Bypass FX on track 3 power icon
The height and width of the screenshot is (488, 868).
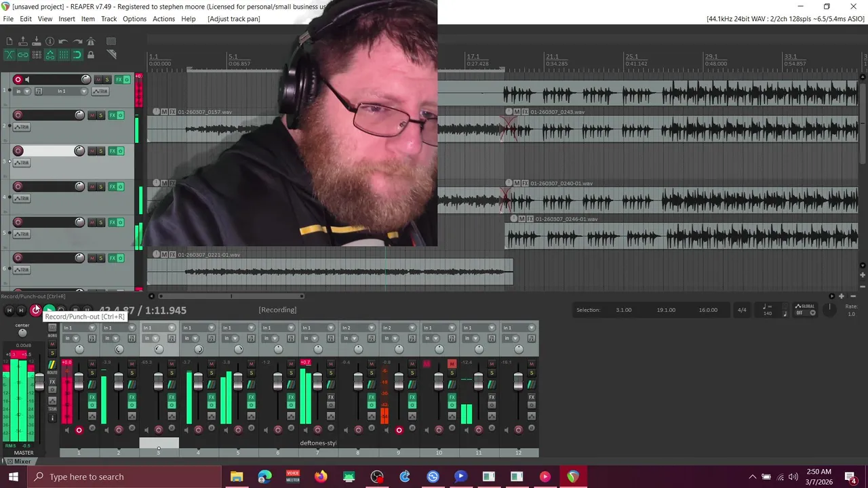(121, 151)
